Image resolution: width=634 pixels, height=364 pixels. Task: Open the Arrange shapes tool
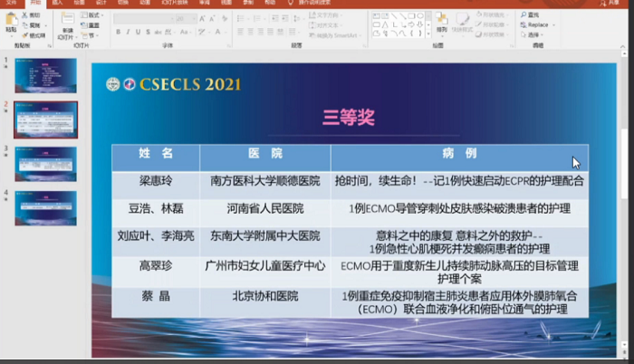click(441, 22)
